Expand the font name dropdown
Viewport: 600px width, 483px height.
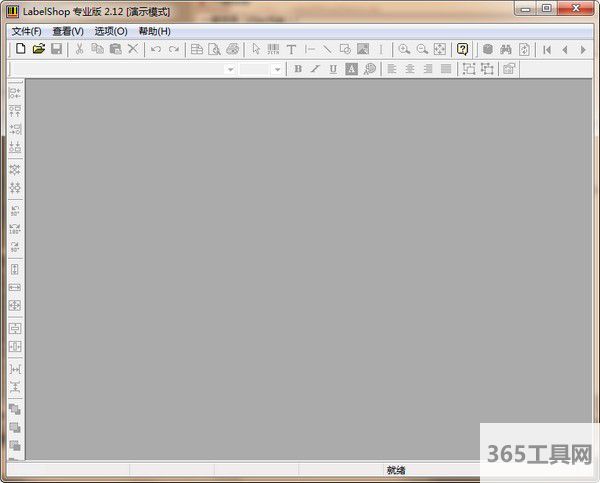point(230,69)
